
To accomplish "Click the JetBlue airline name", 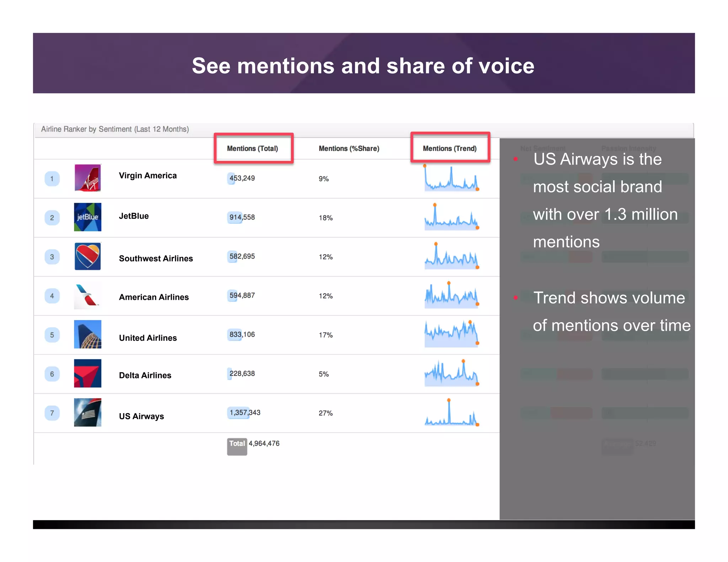I will pos(134,216).
